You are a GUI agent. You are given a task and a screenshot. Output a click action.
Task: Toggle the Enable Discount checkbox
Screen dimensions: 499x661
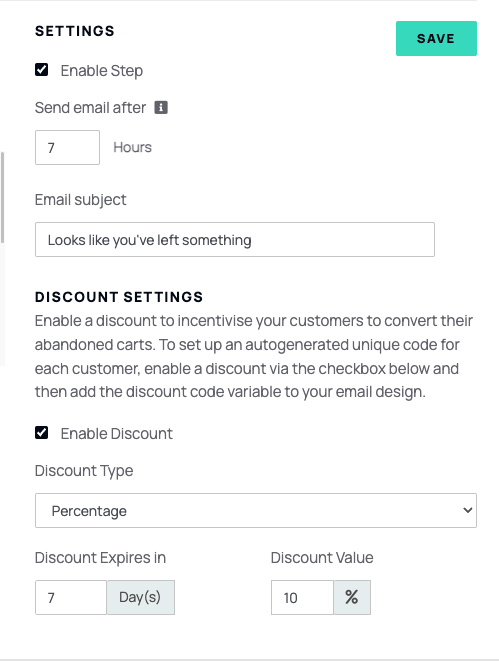click(x=41, y=433)
